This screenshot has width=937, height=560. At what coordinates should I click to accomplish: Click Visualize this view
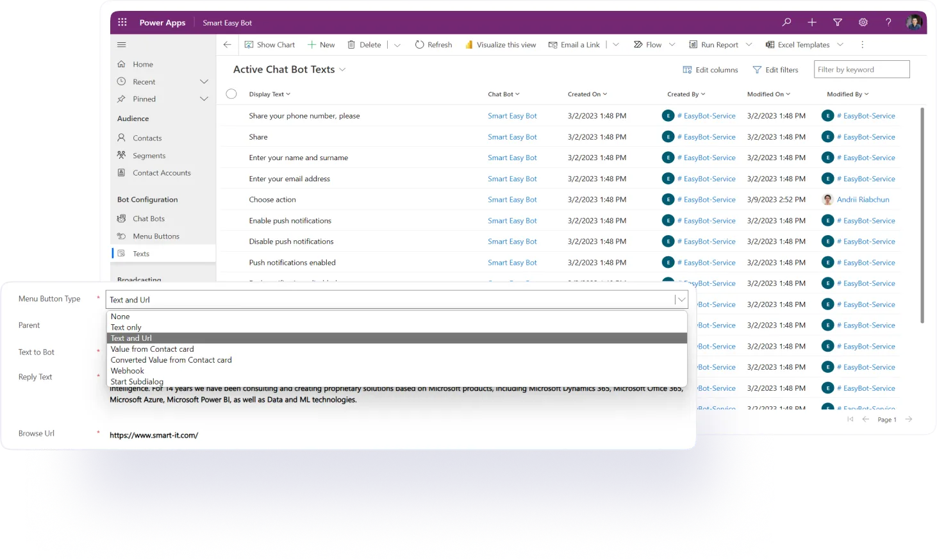coord(501,45)
